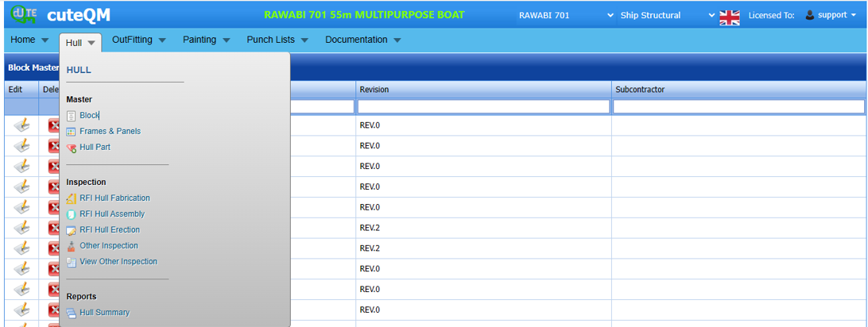The image size is (868, 327).
Task: Open the Punch Lists menu
Action: 278,40
